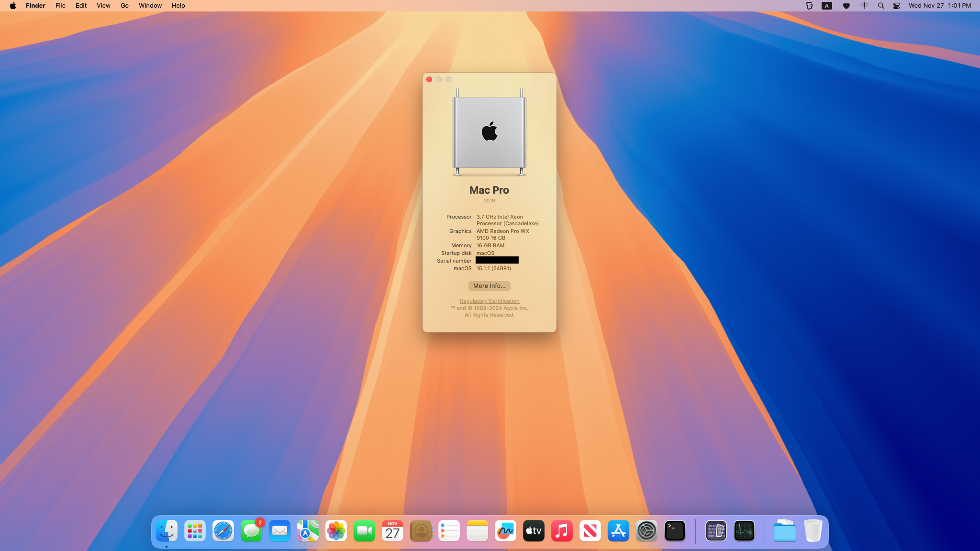Image resolution: width=980 pixels, height=551 pixels.
Task: Click the device mirroring menu bar icon
Action: (x=809, y=6)
